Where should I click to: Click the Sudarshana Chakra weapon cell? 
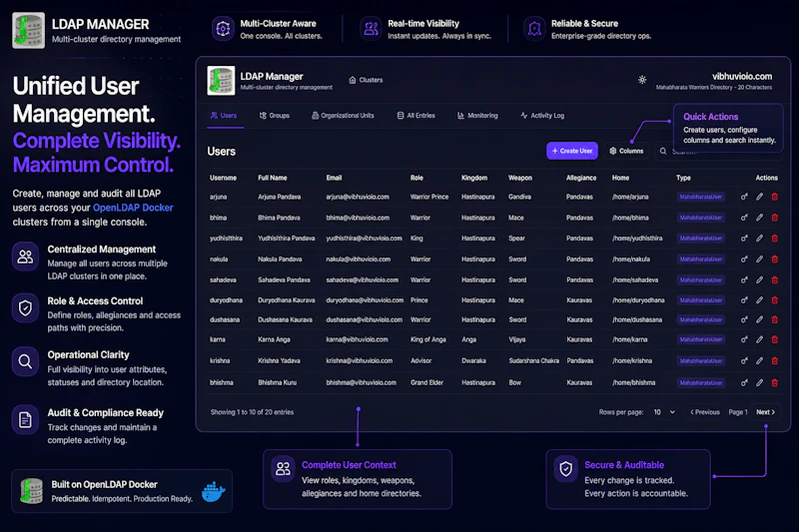click(x=533, y=361)
